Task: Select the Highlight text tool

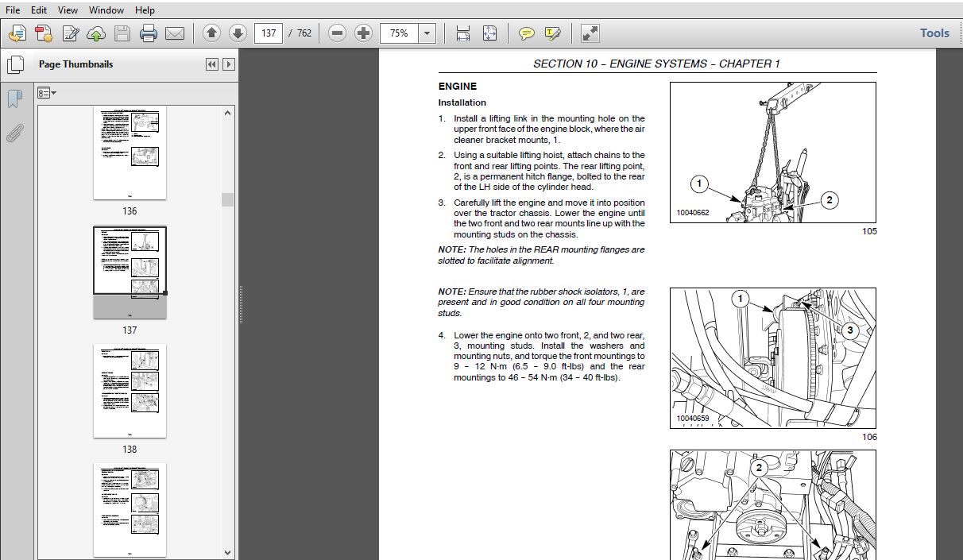Action: pyautogui.click(x=553, y=33)
